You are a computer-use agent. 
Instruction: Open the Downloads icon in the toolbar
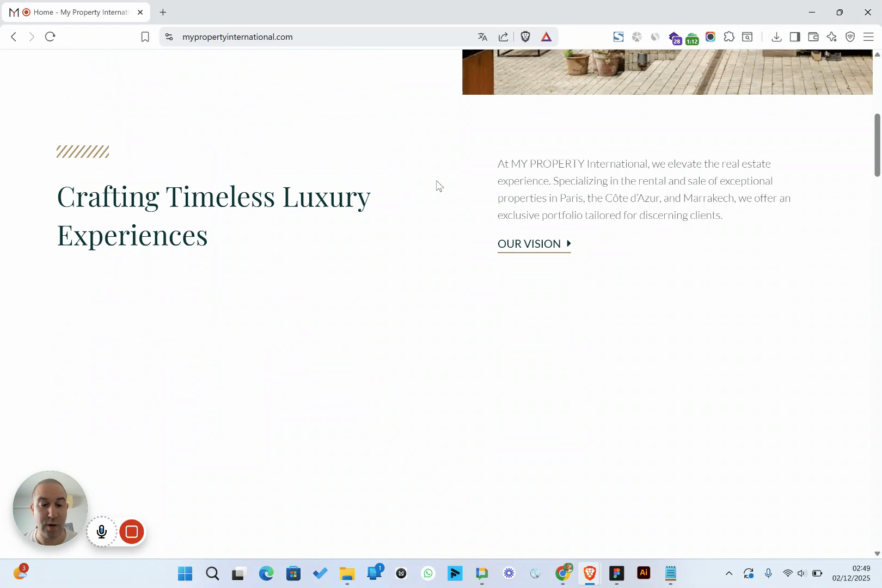(x=776, y=36)
